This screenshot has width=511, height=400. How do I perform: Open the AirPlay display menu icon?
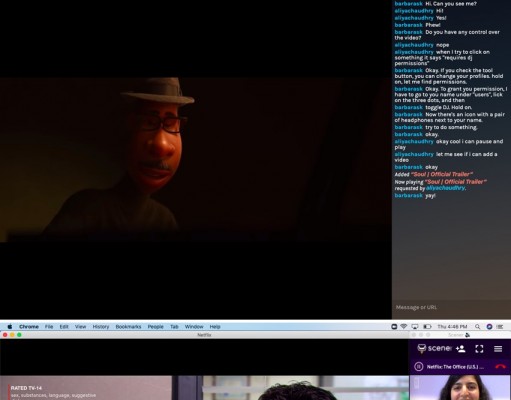pyautogui.click(x=415, y=327)
